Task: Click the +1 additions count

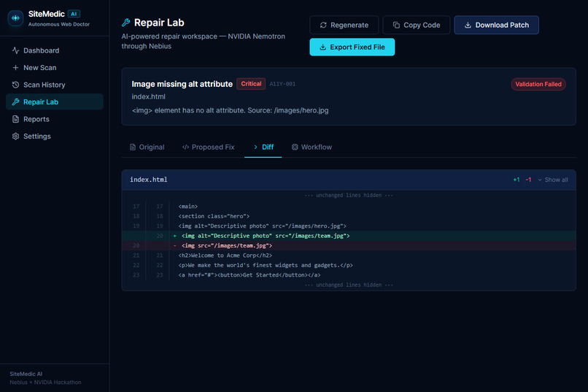Action: 517,180
